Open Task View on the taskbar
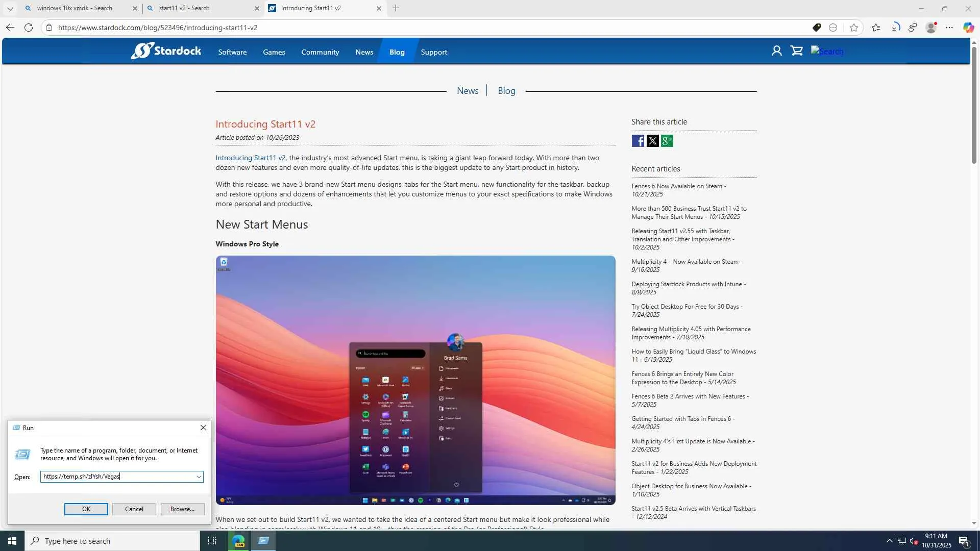The height and width of the screenshot is (551, 980). [212, 541]
